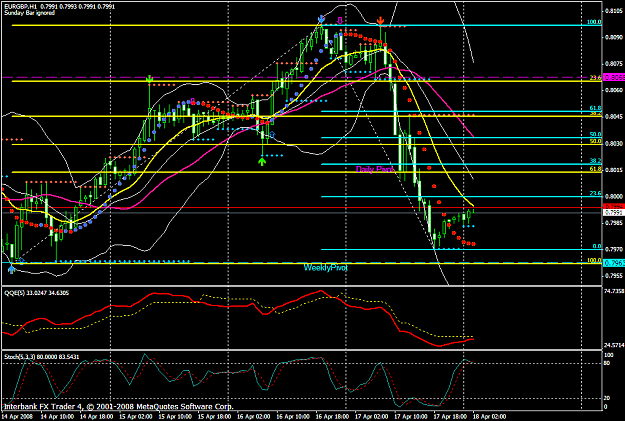This screenshot has height=421, width=625.
Task: Select the cyan 'WeeklyPivot' label
Action: point(326,268)
